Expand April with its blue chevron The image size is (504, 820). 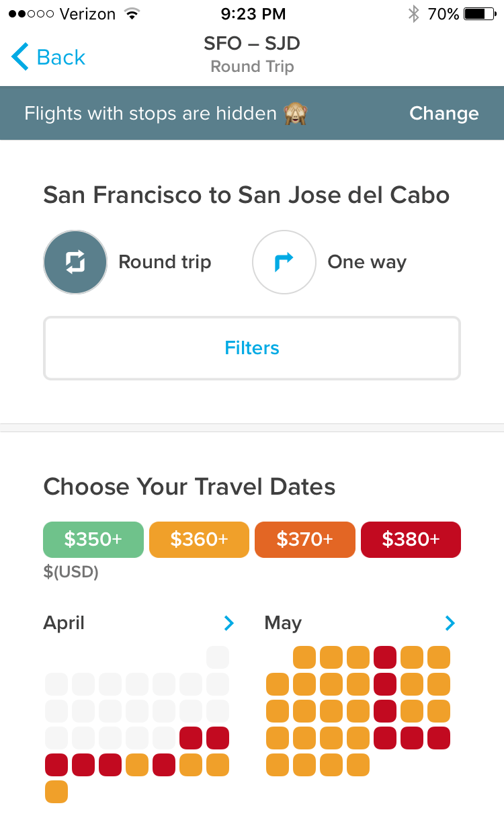tap(229, 623)
